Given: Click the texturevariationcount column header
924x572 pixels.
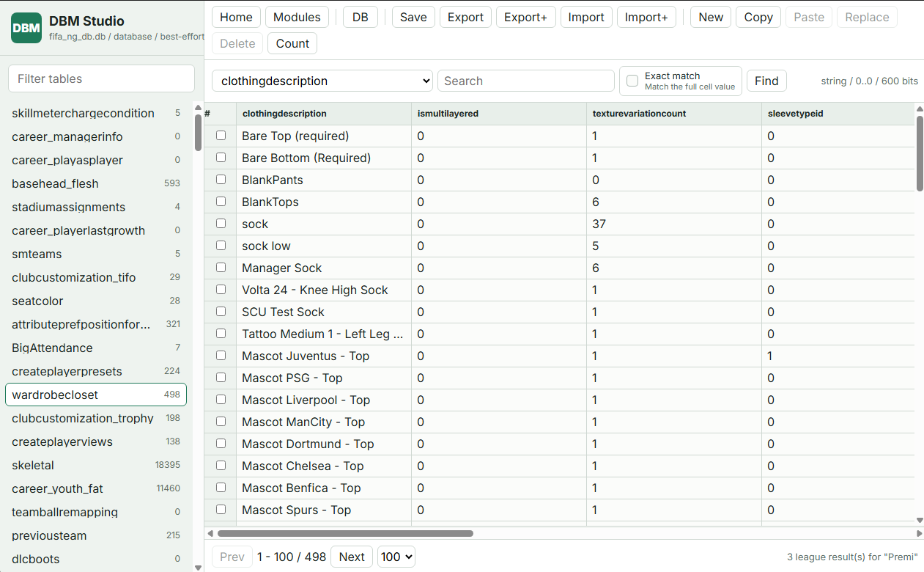Looking at the screenshot, I should click(674, 114).
